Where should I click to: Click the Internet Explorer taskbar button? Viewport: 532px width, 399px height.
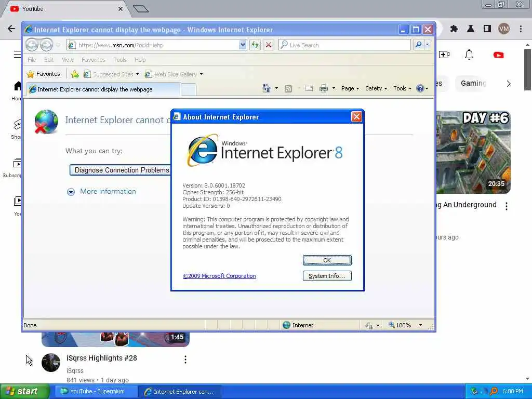(180, 392)
